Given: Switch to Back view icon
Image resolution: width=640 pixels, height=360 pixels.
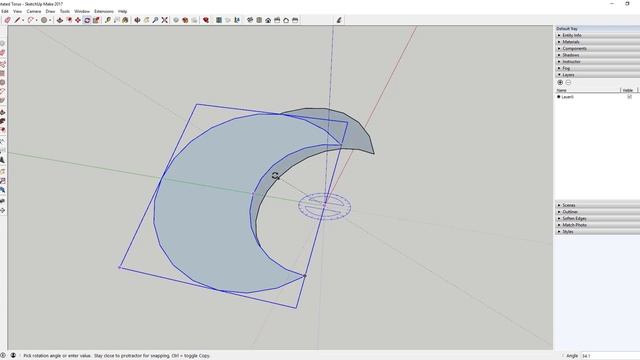Looking at the screenshot, I should (x=286, y=20).
